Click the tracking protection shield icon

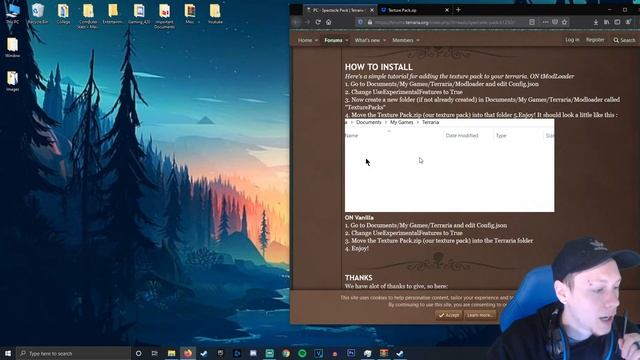pos(360,22)
